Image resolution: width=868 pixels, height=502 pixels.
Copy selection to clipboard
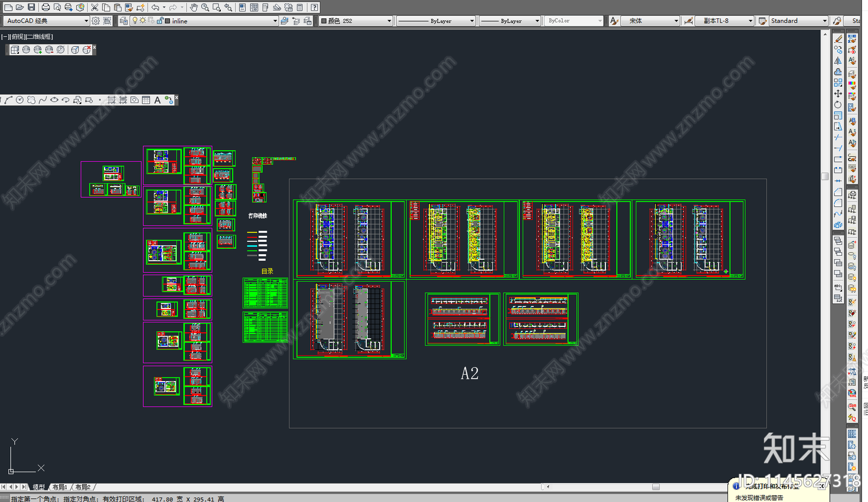pyautogui.click(x=106, y=8)
